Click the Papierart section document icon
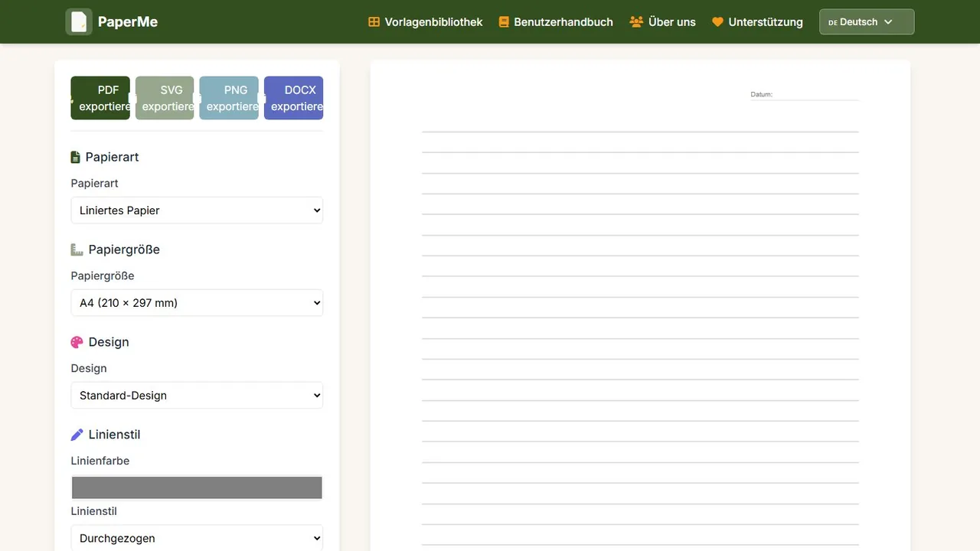This screenshot has height=551, width=980. point(75,157)
